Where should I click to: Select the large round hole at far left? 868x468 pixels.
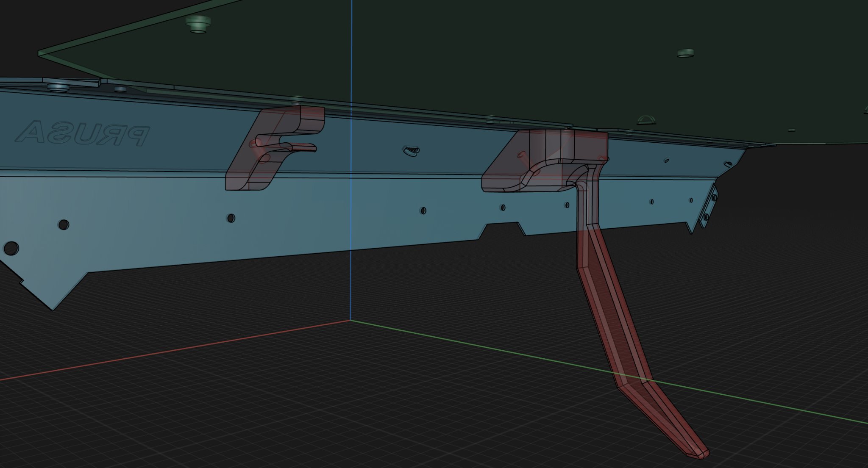tap(11, 248)
